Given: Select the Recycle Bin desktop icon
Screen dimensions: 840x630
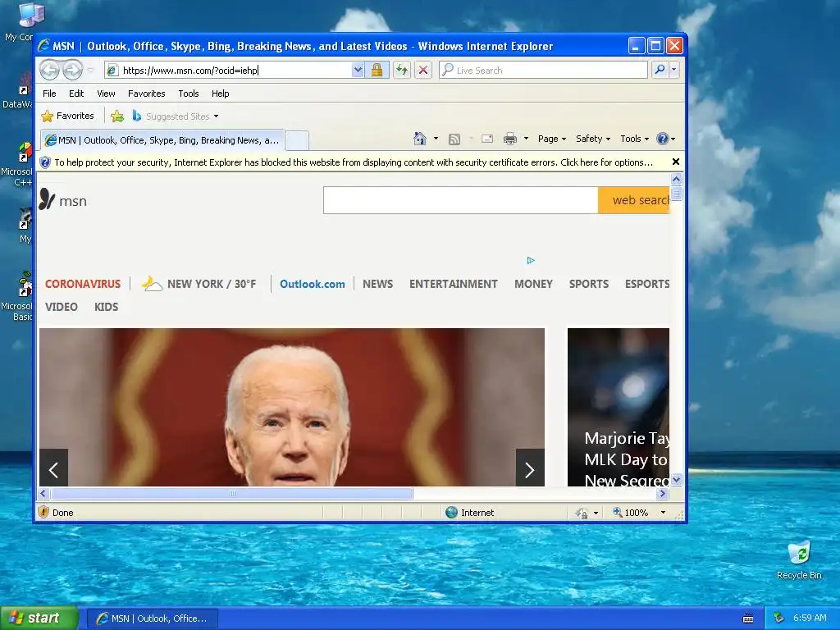Looking at the screenshot, I should pyautogui.click(x=799, y=561).
